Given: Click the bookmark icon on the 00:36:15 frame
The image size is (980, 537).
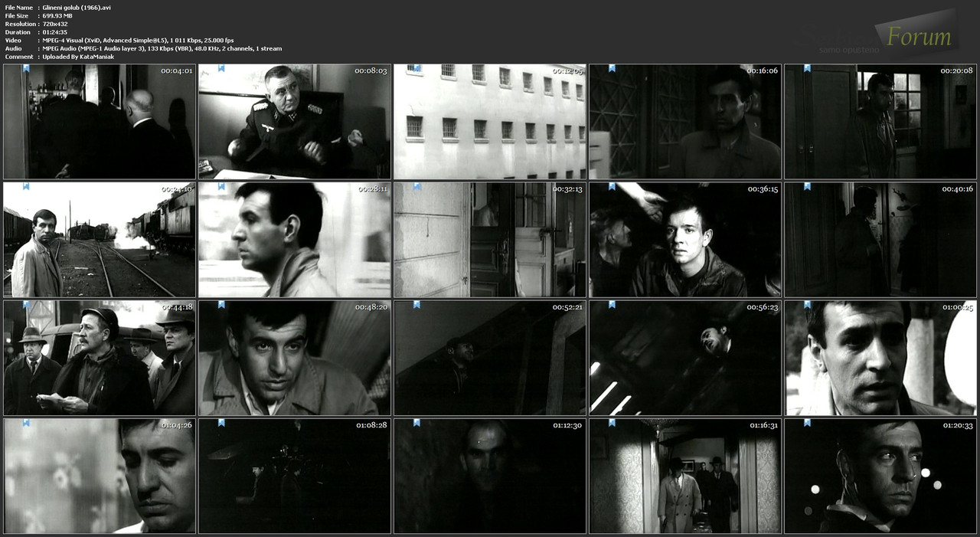Looking at the screenshot, I should (x=612, y=186).
